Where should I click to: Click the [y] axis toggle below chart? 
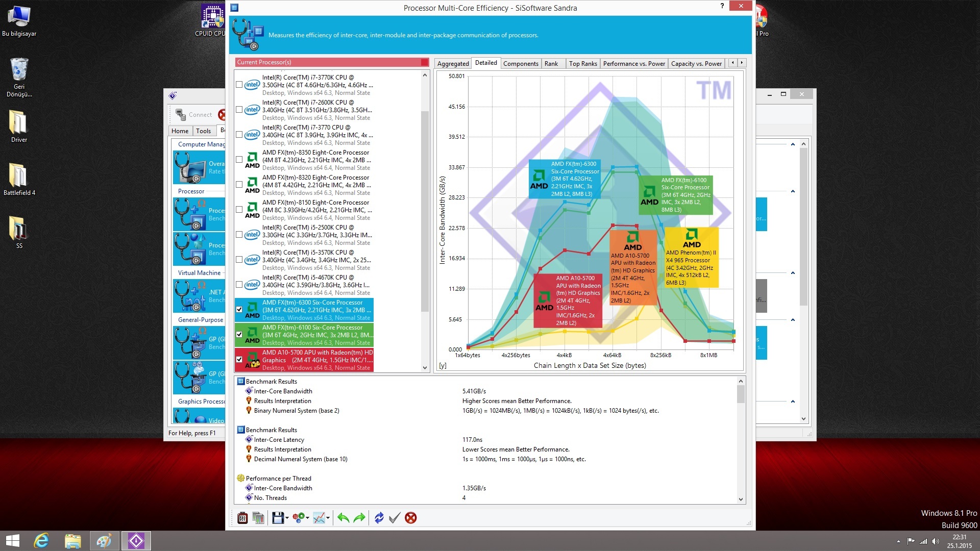(443, 366)
